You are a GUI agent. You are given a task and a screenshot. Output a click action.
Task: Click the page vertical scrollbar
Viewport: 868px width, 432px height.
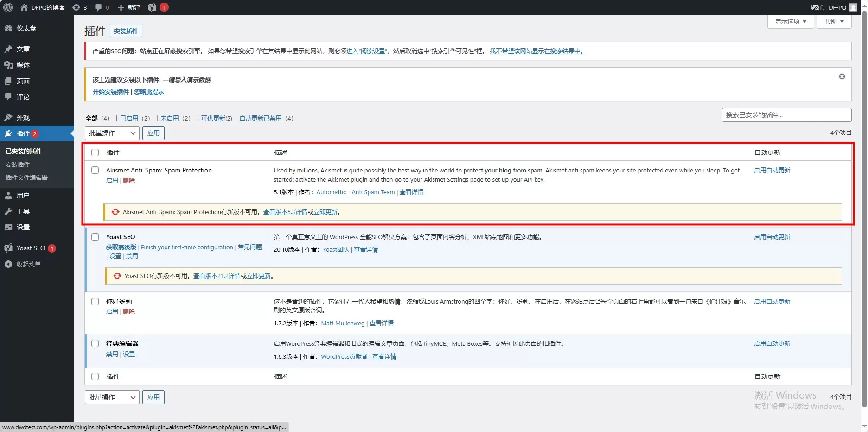point(864,209)
